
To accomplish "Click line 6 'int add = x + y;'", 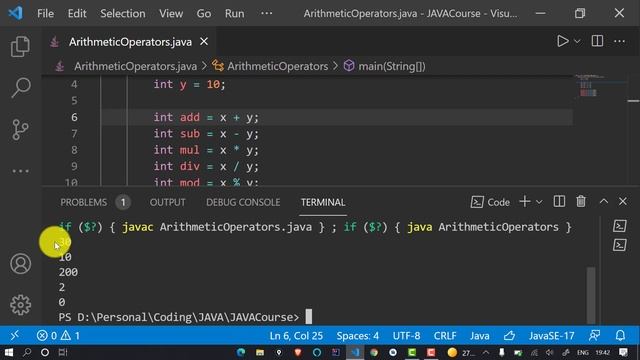I will (x=206, y=118).
